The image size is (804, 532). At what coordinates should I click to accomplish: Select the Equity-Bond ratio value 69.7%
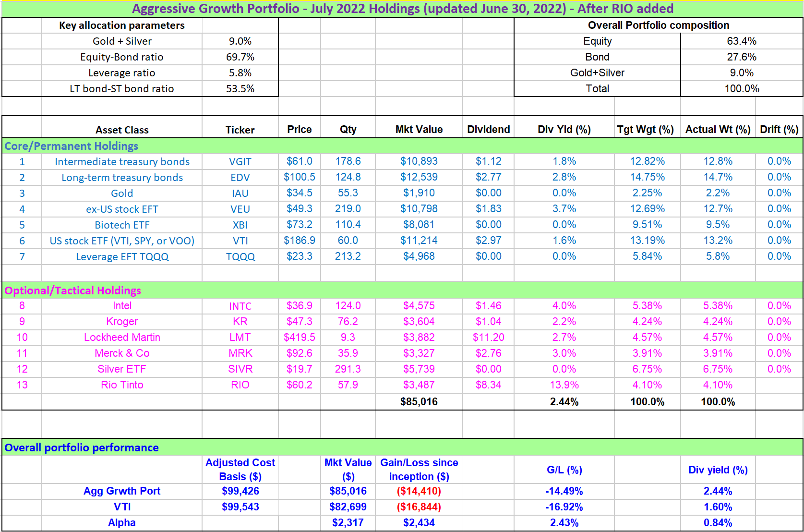(240, 57)
